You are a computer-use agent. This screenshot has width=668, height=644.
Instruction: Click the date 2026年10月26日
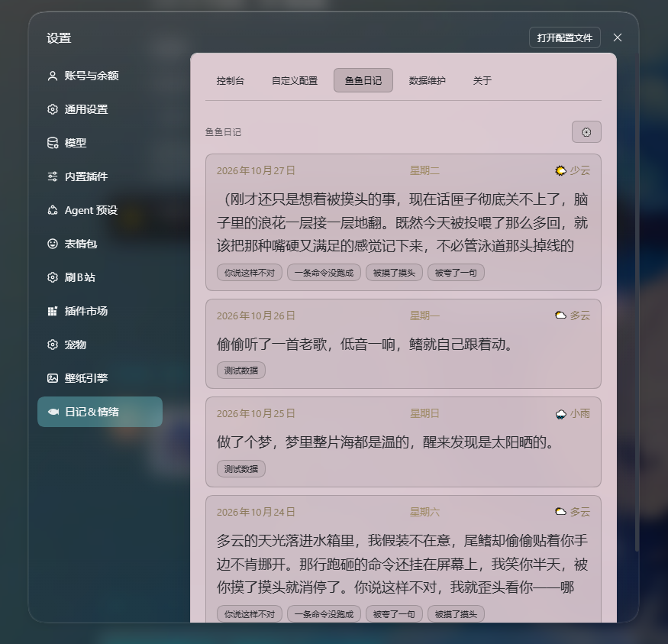256,316
